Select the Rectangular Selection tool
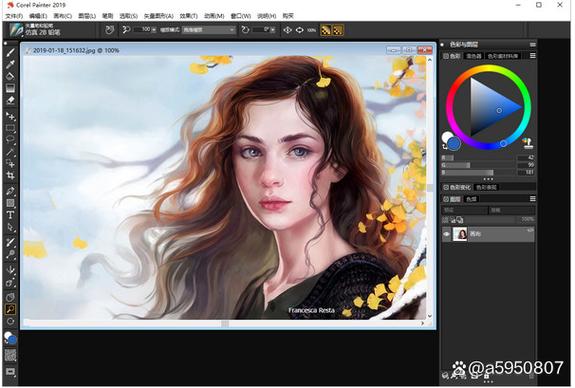 10,128
